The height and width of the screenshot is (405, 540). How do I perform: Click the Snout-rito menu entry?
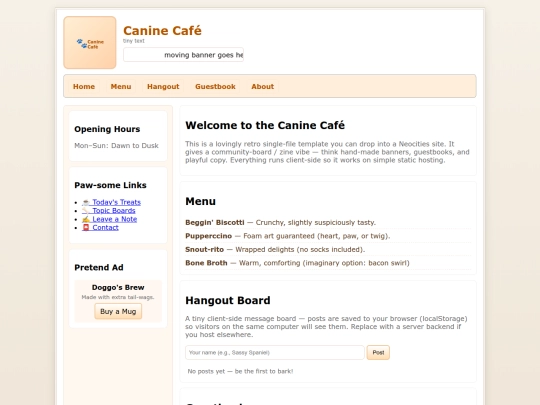pos(328,249)
